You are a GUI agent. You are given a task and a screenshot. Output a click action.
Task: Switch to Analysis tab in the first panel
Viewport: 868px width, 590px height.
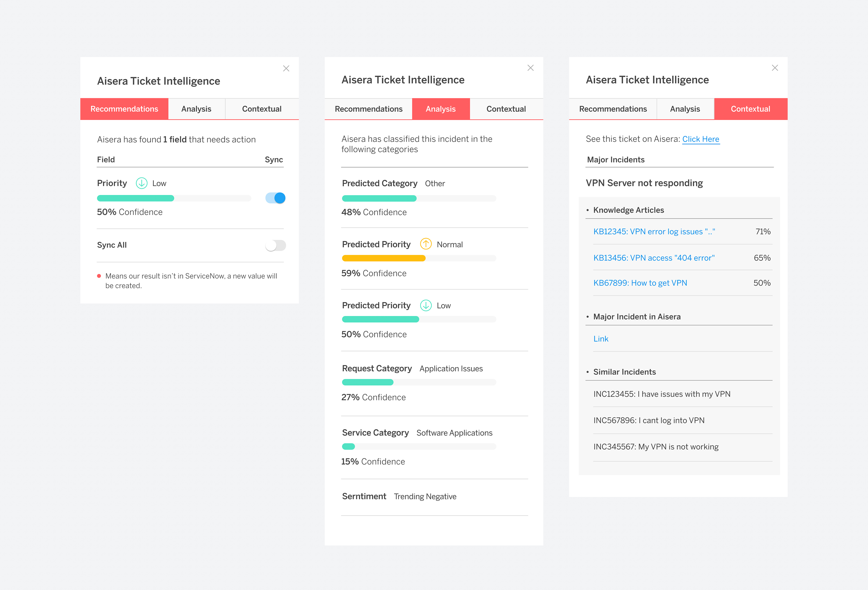click(196, 109)
